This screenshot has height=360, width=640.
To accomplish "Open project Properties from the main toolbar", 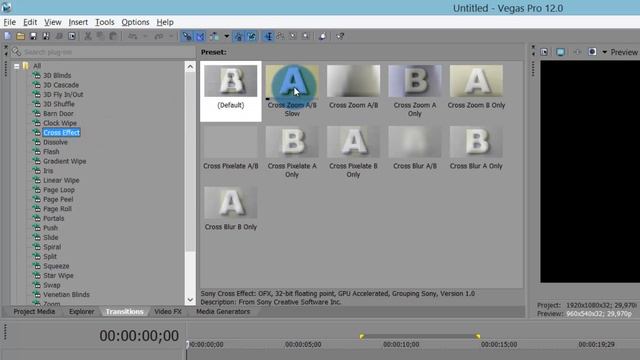I will point(71,36).
